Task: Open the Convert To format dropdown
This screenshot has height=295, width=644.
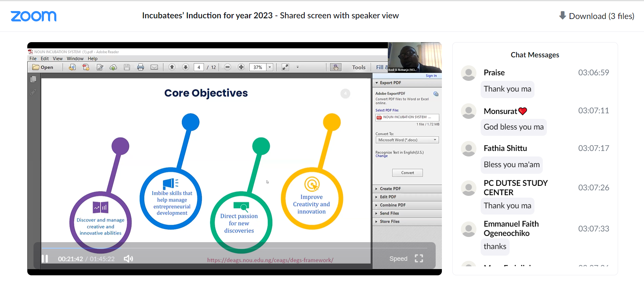Action: [x=407, y=140]
